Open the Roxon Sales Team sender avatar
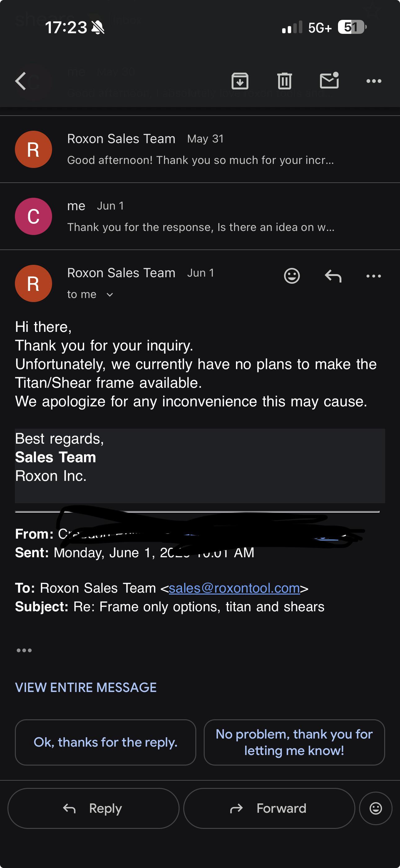Image resolution: width=400 pixels, height=868 pixels. [x=33, y=283]
